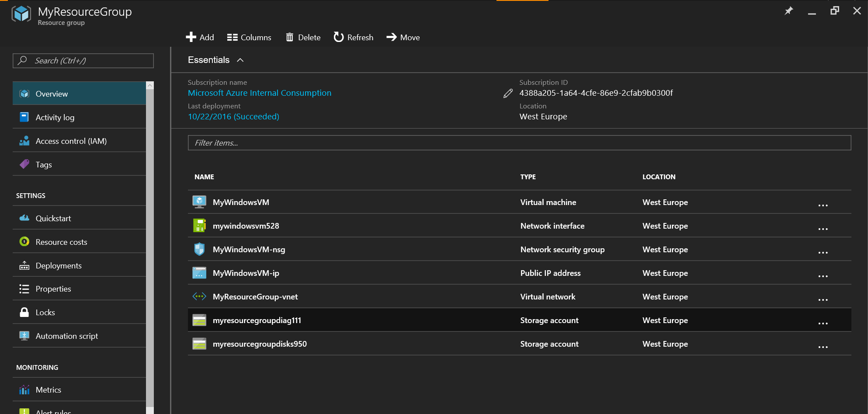Click the MyWindowsVM-ip public IP icon
Viewport: 868px width, 414px height.
click(x=199, y=273)
